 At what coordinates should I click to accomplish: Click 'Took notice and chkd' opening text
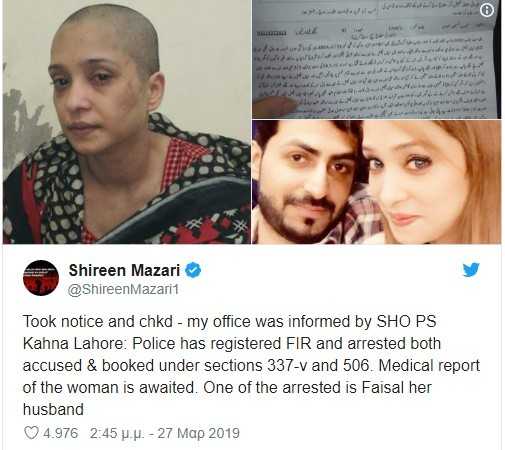98,322
